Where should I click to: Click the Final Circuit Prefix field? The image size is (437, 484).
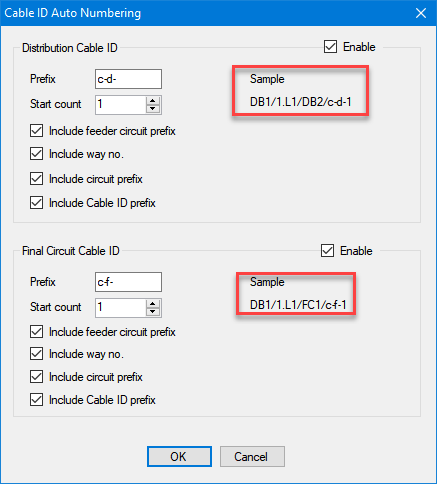(128, 282)
